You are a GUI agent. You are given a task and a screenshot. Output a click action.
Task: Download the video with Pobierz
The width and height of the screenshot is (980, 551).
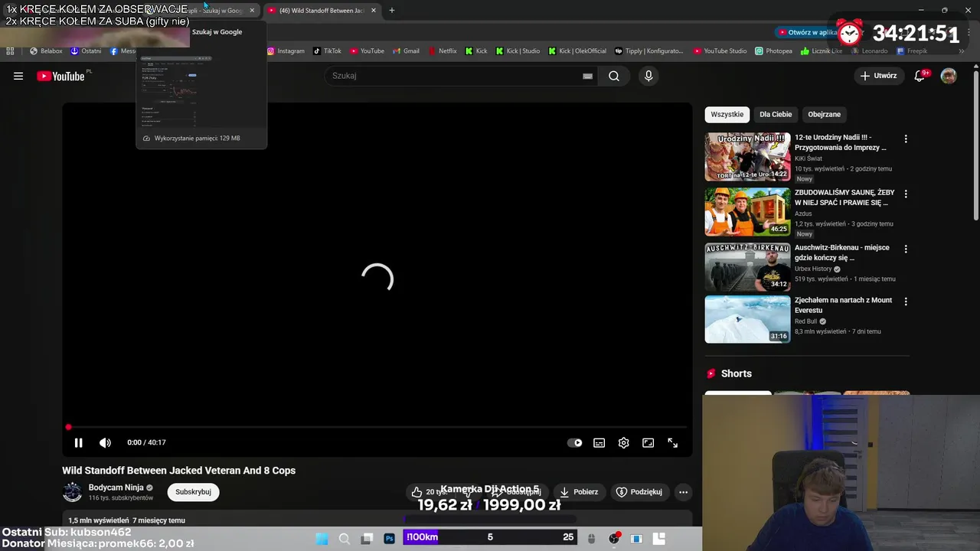click(580, 492)
